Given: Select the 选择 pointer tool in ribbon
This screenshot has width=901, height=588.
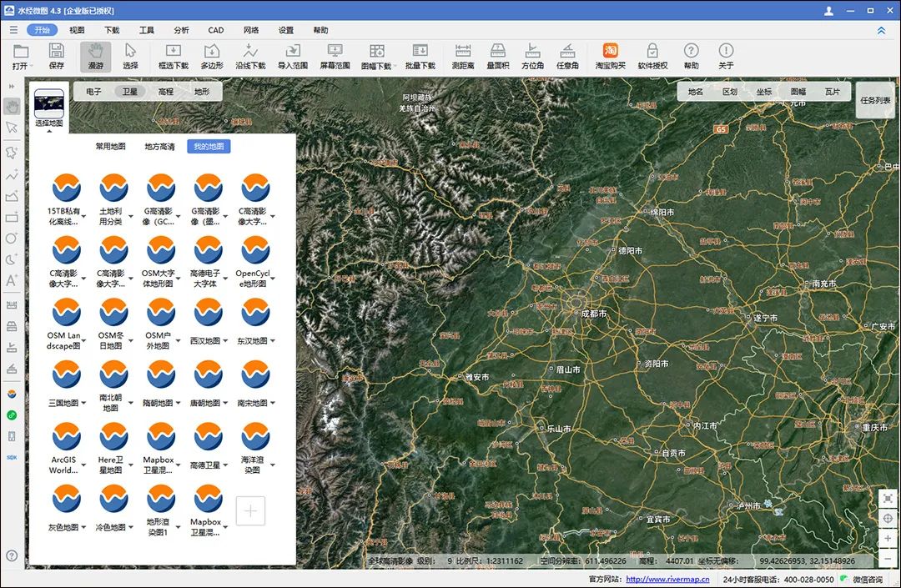Looking at the screenshot, I should [130, 56].
